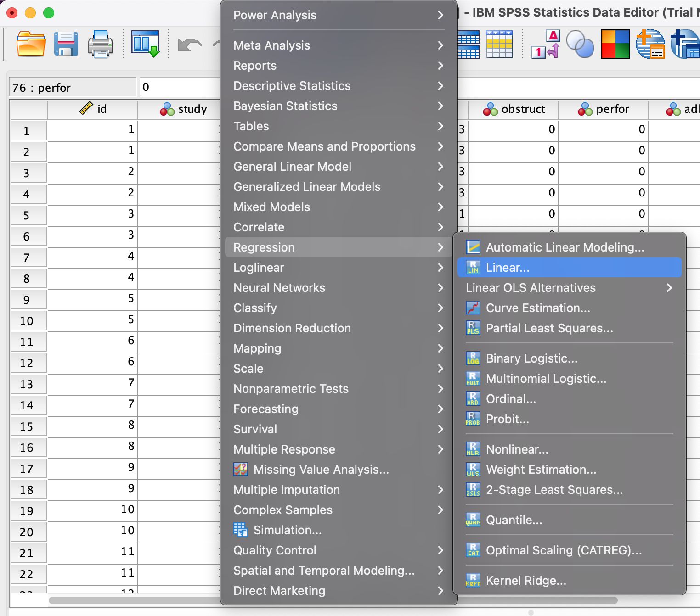Click the four-color squares toolbar icon
Image resolution: width=700 pixels, height=616 pixels.
(x=615, y=45)
